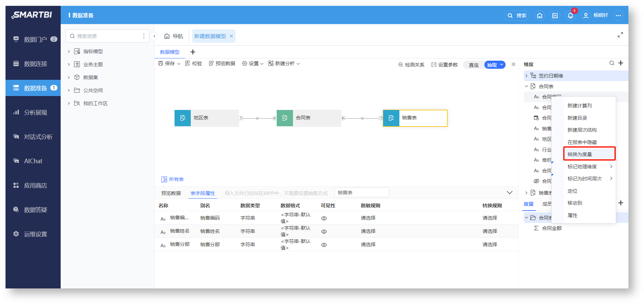Image resolution: width=644 pixels, height=304 pixels.
Task: Expand 签约日期维 dimension
Action: (x=526, y=76)
